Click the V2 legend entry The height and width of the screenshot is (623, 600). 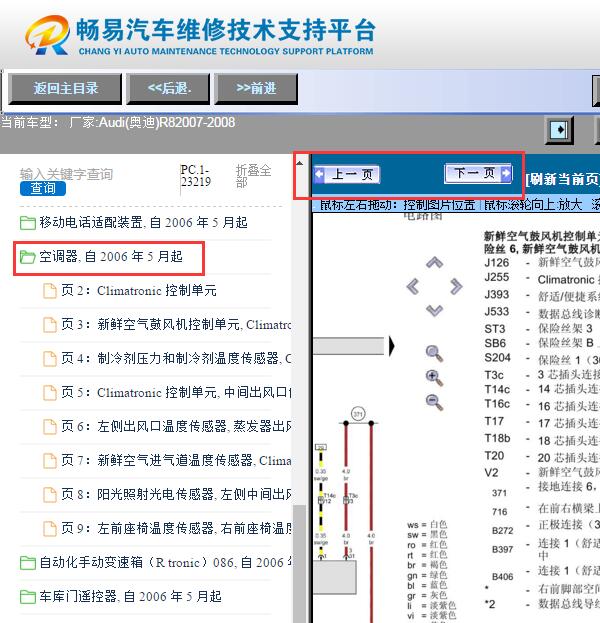tap(542, 473)
